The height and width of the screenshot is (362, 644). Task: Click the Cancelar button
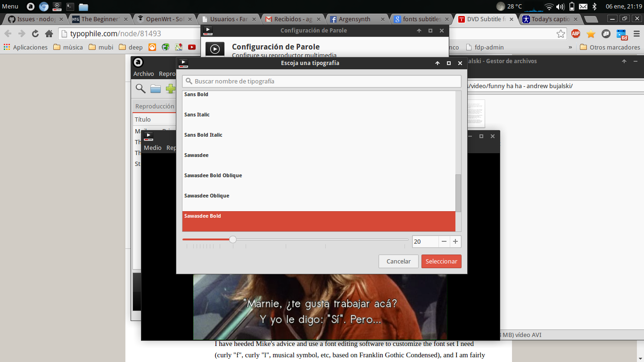398,261
